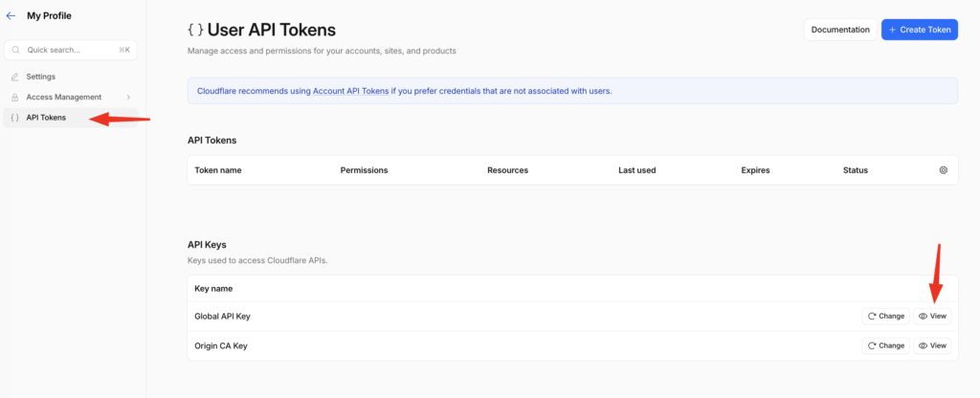The width and height of the screenshot is (980, 398).
Task: Select API Tokens in the sidebar
Action: [x=46, y=118]
